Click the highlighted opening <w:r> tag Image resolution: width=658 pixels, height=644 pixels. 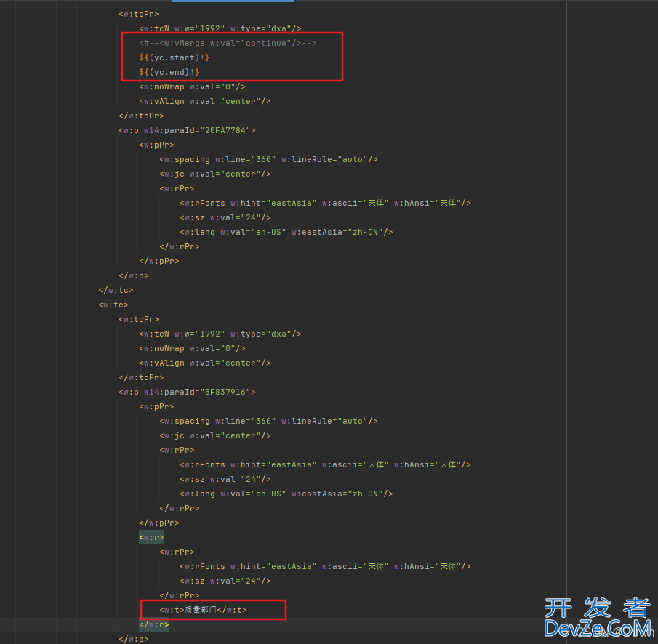pyautogui.click(x=151, y=537)
